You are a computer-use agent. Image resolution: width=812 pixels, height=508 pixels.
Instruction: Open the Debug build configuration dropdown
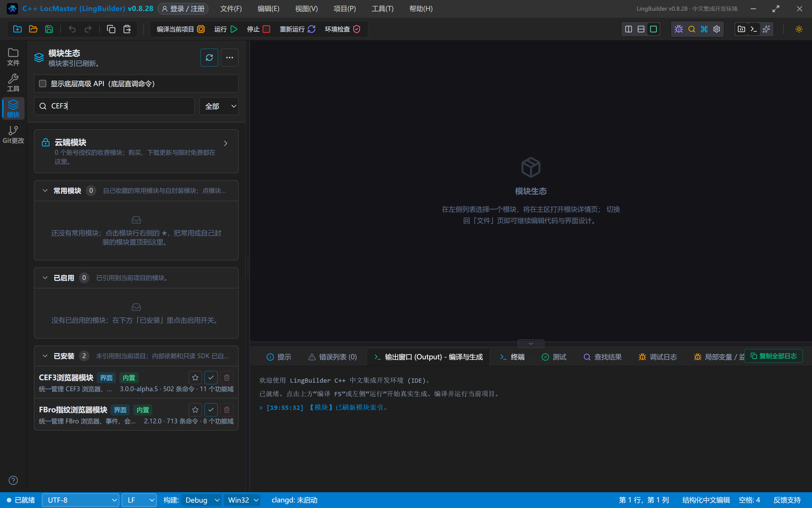201,500
